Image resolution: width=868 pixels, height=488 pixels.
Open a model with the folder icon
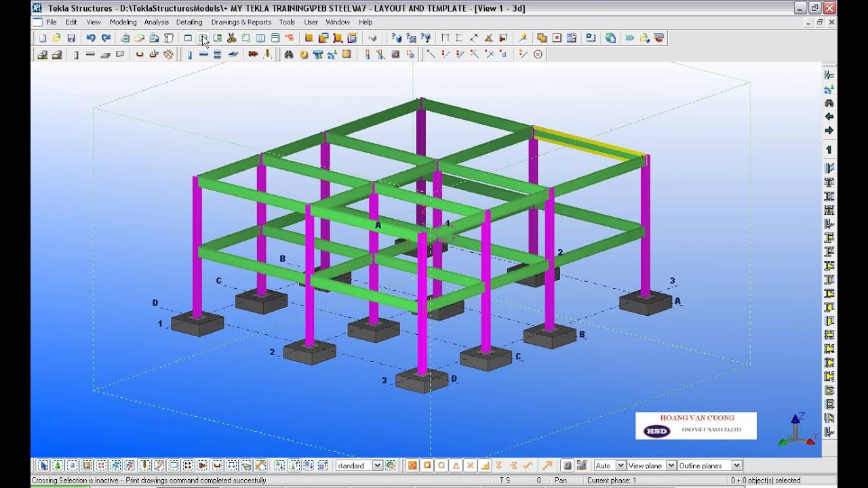(x=57, y=38)
